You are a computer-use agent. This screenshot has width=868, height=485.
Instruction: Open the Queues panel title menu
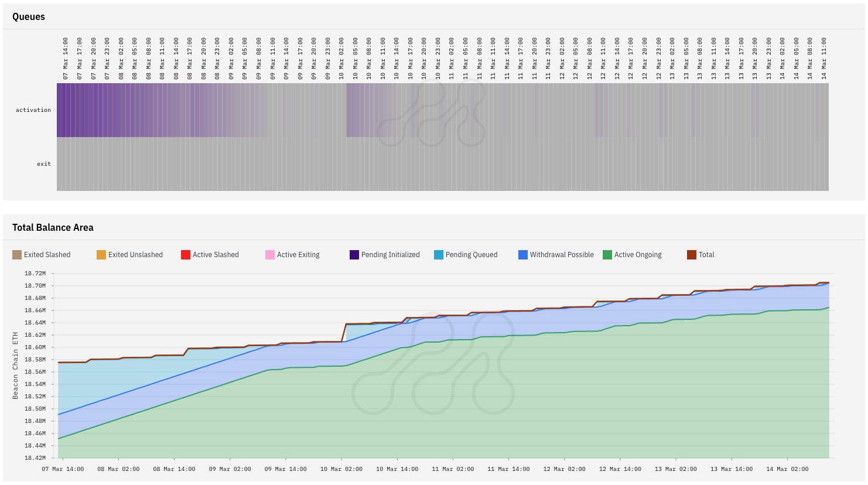pyautogui.click(x=29, y=16)
